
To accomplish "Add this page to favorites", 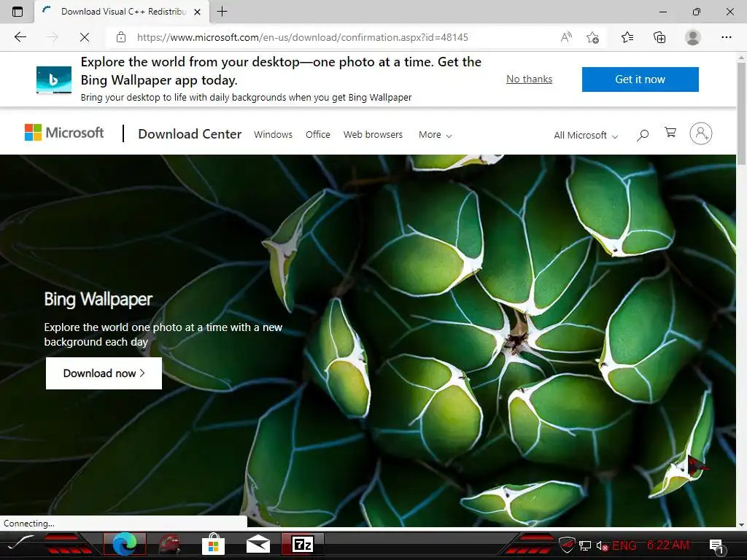I will pyautogui.click(x=592, y=37).
